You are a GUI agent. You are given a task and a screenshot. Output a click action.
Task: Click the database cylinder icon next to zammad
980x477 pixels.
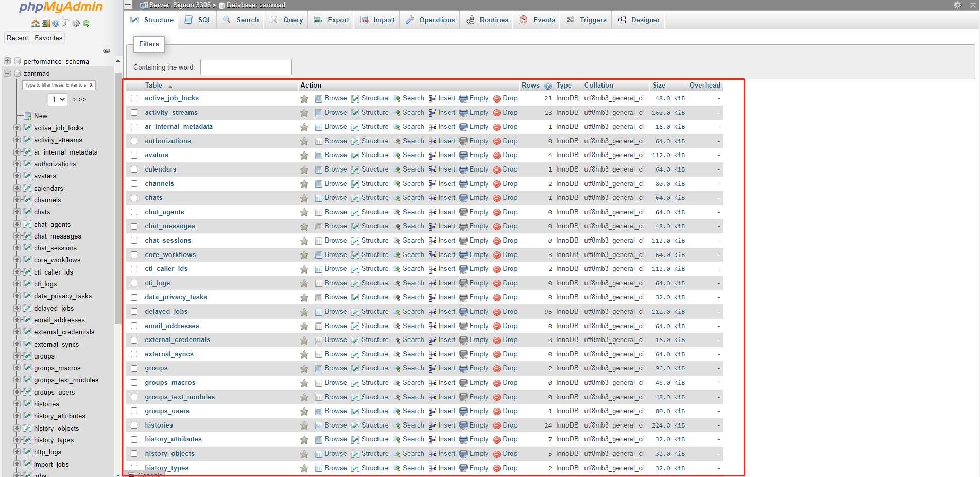coord(18,73)
